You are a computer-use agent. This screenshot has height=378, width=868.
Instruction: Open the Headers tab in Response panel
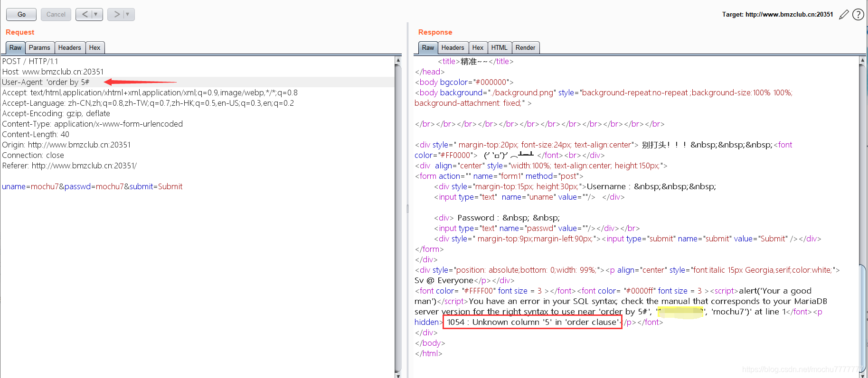(453, 48)
